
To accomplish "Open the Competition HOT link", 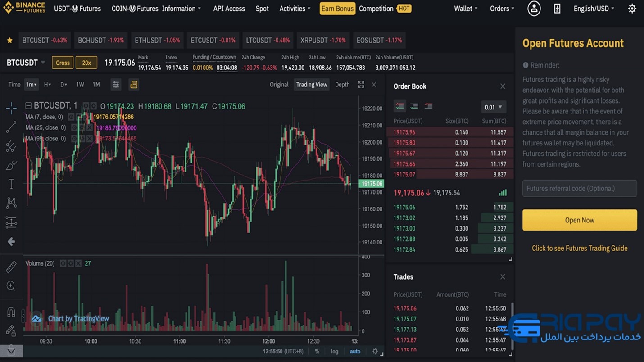I will coord(385,9).
